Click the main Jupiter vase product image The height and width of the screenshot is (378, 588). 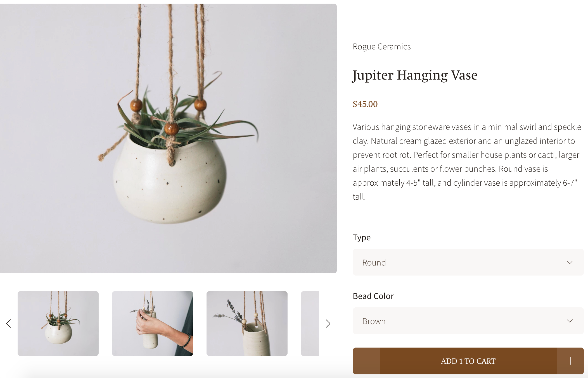pyautogui.click(x=168, y=138)
